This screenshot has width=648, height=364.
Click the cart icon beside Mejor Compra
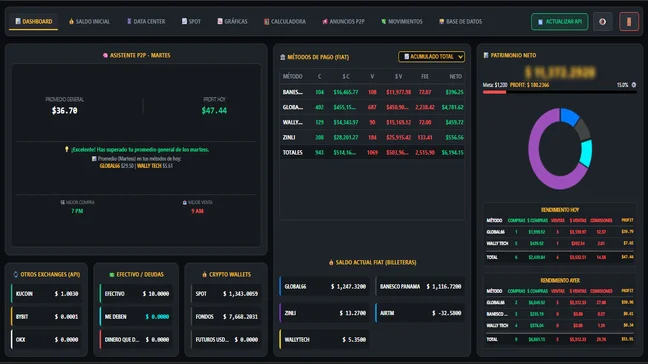[62, 202]
